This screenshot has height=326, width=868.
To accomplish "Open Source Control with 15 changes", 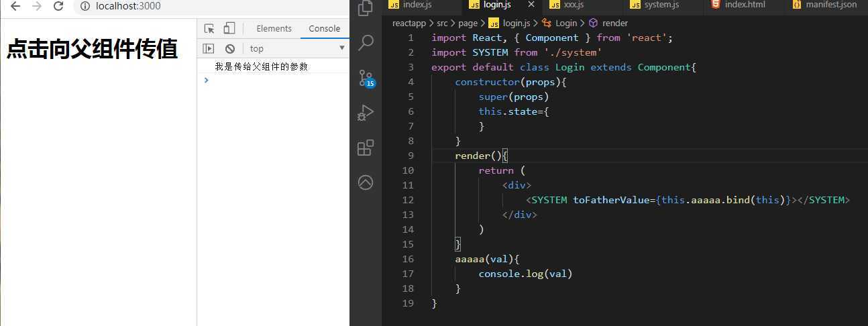I will (x=366, y=77).
